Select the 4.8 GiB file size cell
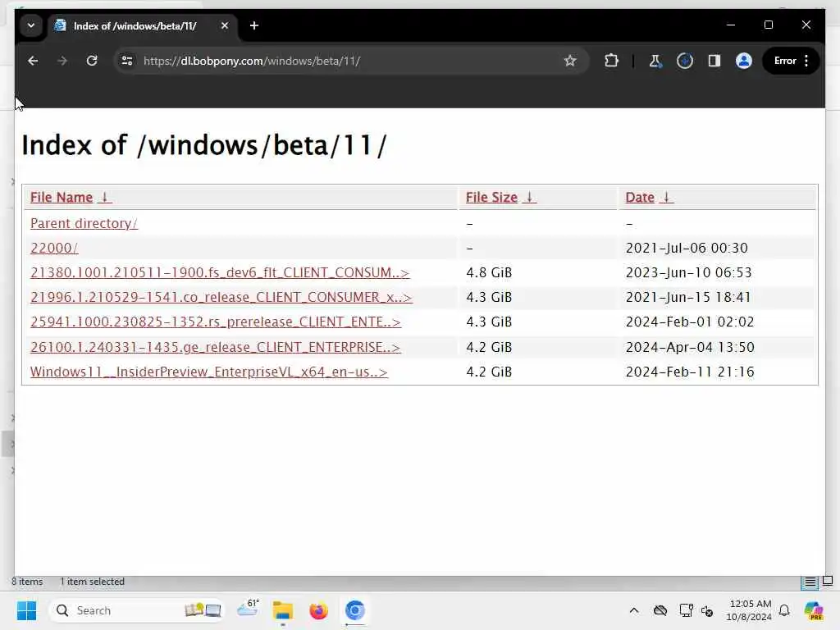840x630 pixels. pyautogui.click(x=489, y=272)
